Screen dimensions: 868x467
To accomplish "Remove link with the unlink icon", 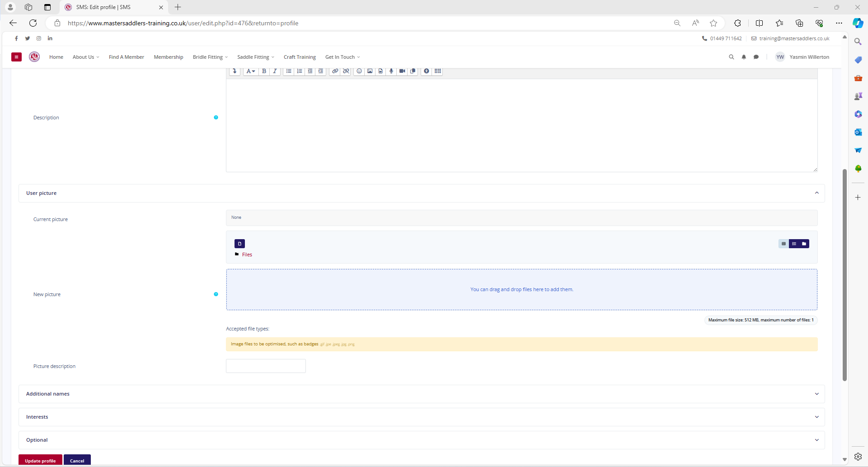I will [346, 71].
